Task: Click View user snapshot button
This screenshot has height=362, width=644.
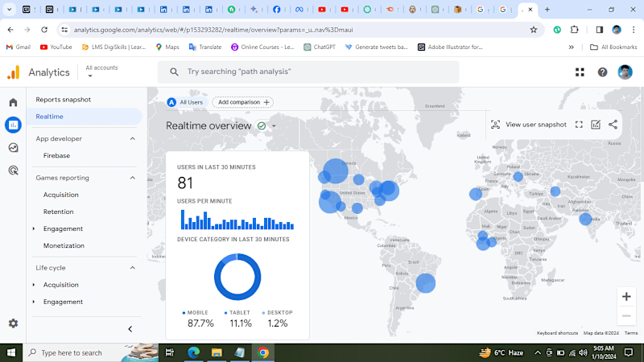Action: click(x=529, y=125)
